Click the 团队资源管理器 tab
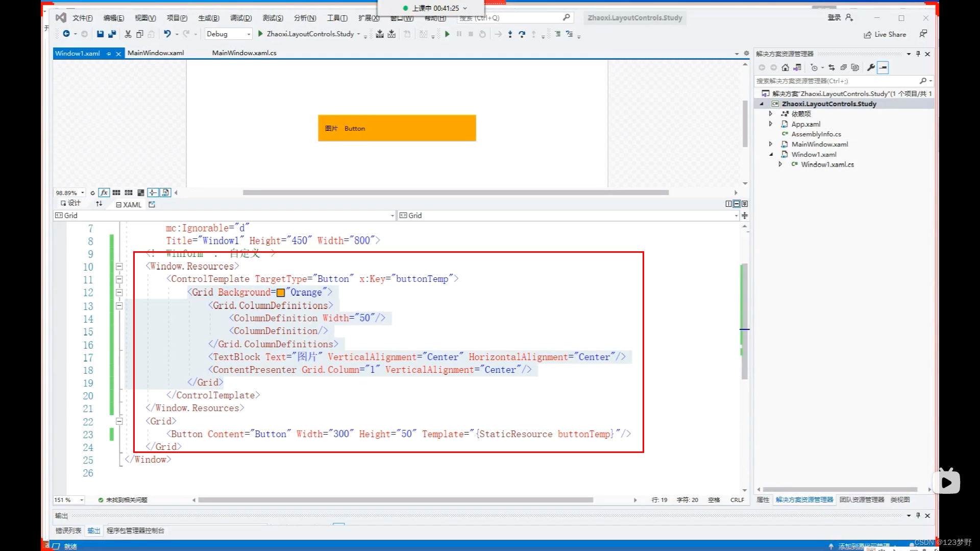Screen dimensions: 980x551 862,500
